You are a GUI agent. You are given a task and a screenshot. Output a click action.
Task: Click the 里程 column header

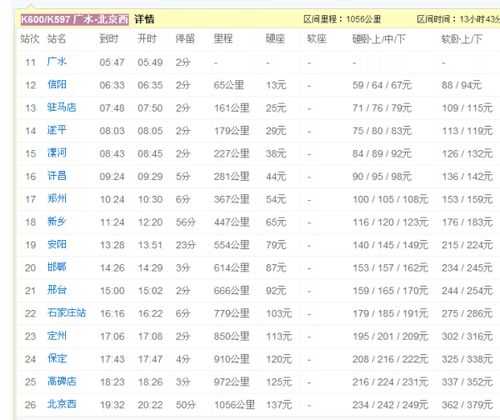tap(223, 39)
